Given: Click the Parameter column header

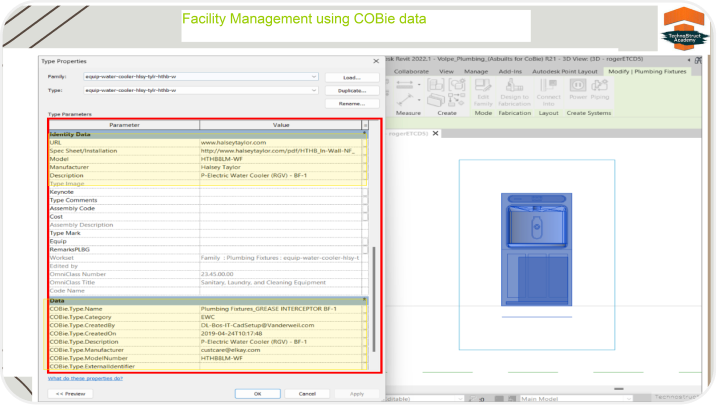Looking at the screenshot, I should 124,125.
